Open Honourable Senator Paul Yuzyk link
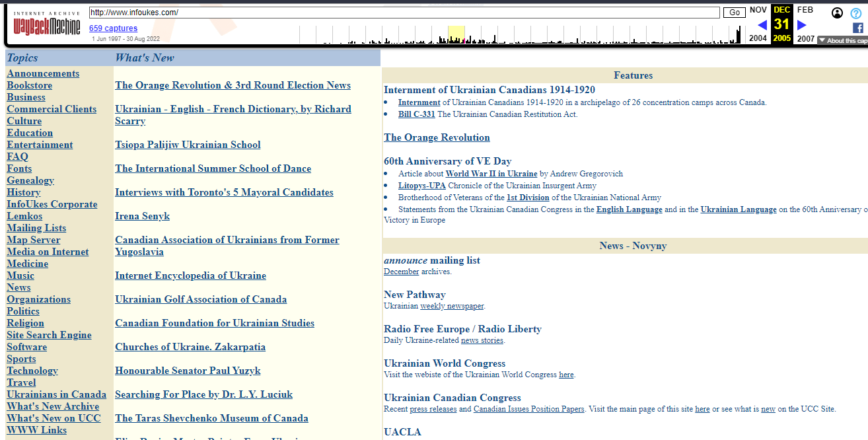The width and height of the screenshot is (868, 440). pyautogui.click(x=188, y=371)
